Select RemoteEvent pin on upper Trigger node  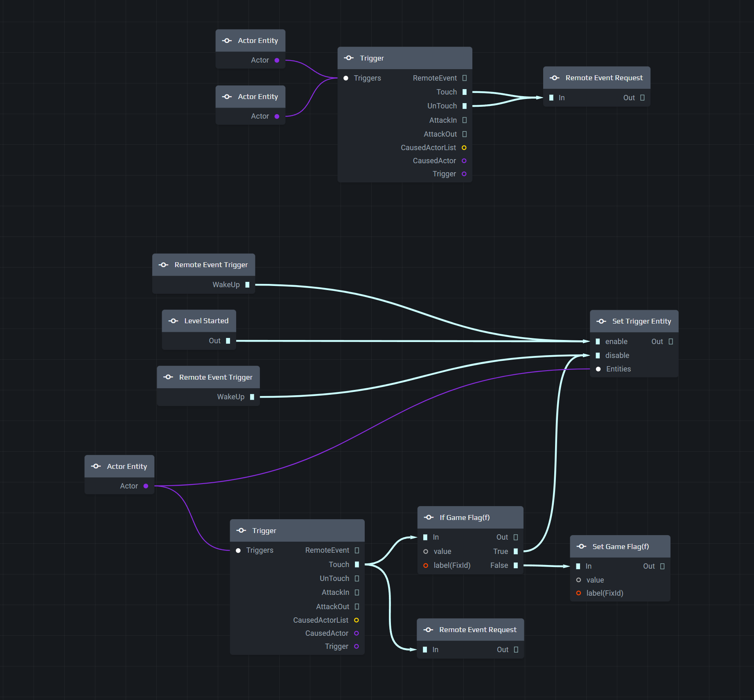pyautogui.click(x=465, y=78)
